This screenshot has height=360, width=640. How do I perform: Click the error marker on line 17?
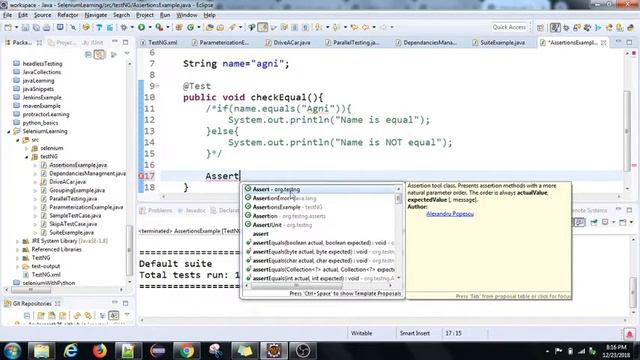pyautogui.click(x=141, y=176)
